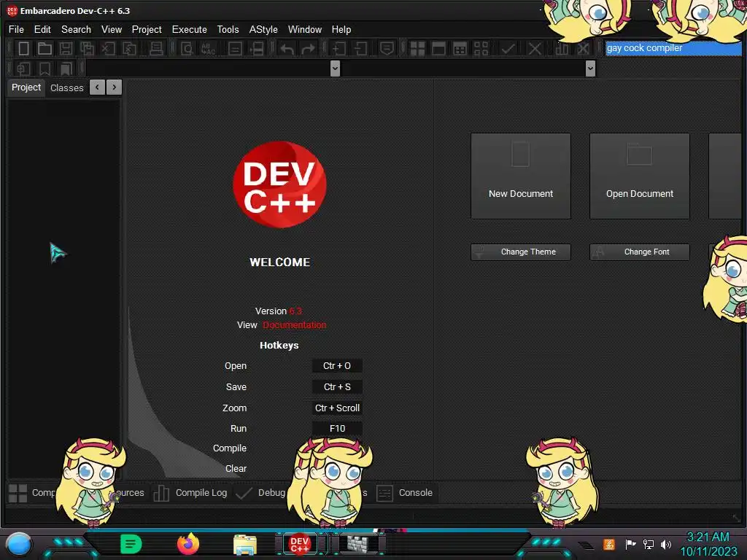This screenshot has width=747, height=560.
Task: Click the Goto Bookmark filled icon
Action: coord(66,69)
